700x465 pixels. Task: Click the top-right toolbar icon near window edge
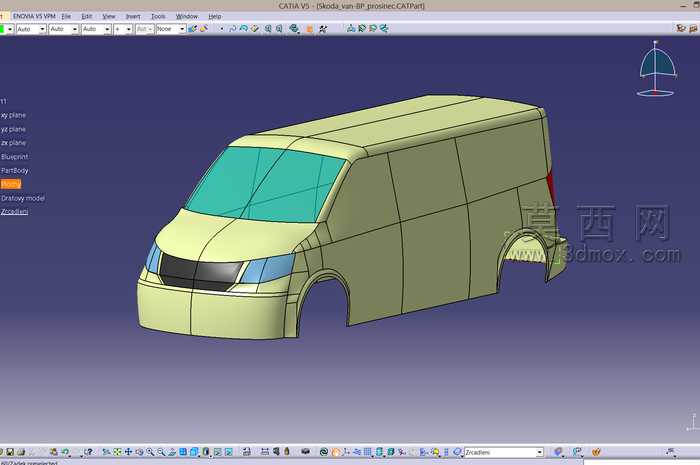(693, 29)
